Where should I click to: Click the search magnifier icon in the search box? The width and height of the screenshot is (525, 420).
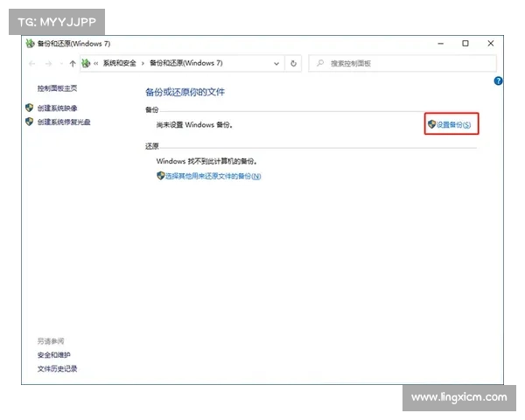tap(319, 64)
